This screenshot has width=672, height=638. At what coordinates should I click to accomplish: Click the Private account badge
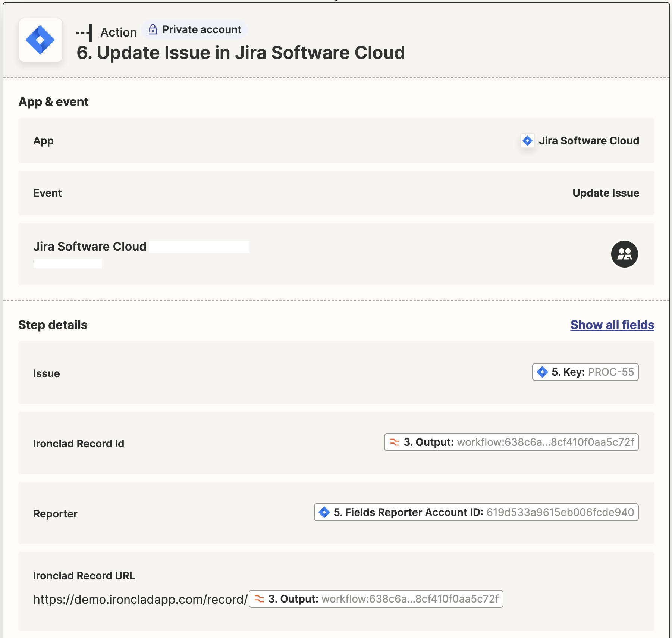pos(195,29)
